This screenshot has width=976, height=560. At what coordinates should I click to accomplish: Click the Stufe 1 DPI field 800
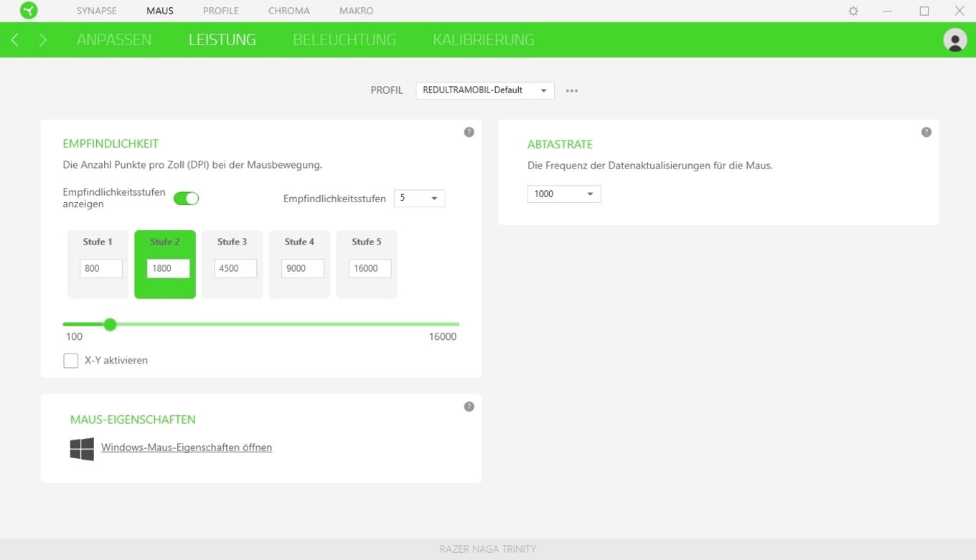101,268
